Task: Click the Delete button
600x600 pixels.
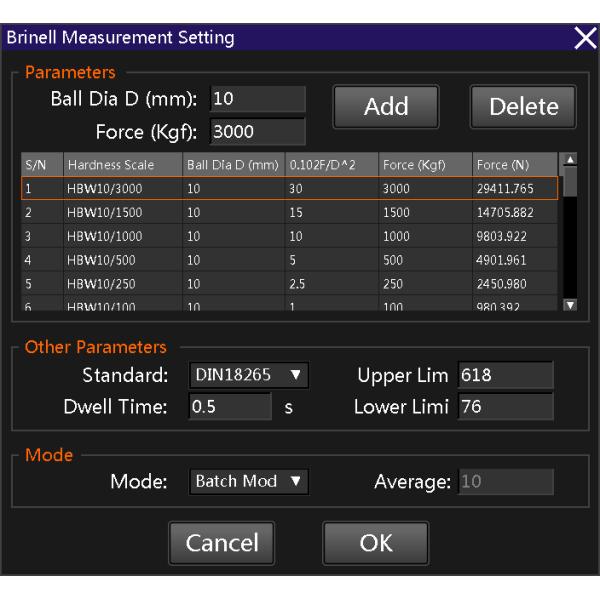Action: (x=523, y=108)
